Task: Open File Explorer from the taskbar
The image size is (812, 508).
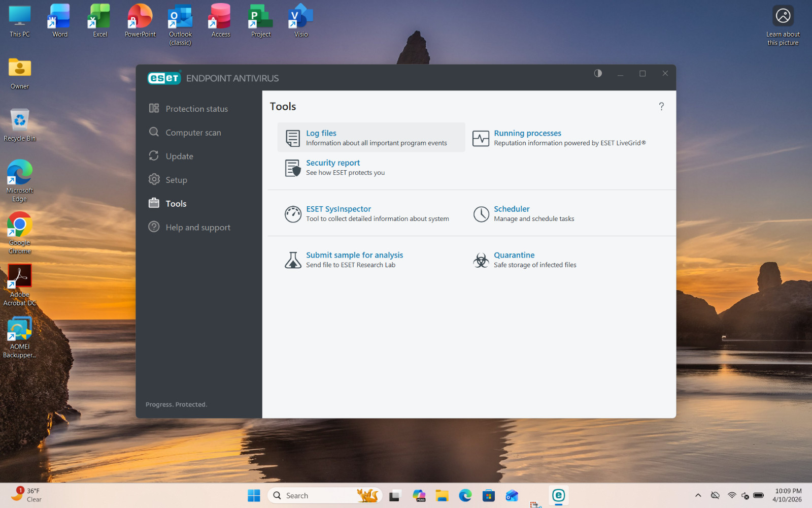Action: pyautogui.click(x=442, y=495)
